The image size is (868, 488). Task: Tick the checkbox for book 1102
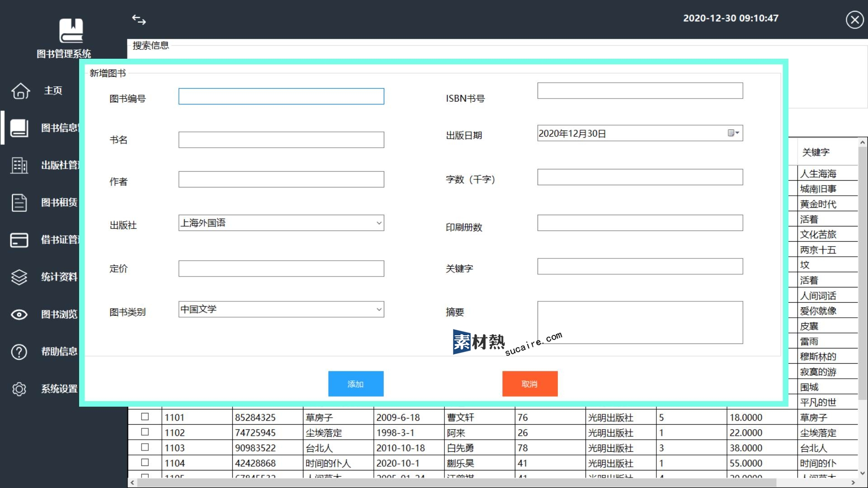pyautogui.click(x=145, y=432)
